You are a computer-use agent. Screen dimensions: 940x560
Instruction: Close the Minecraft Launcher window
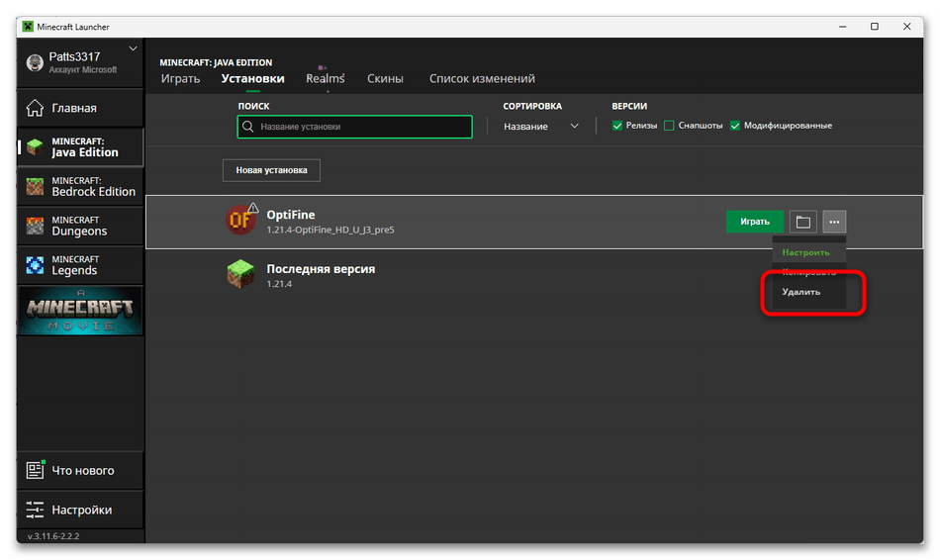[906, 27]
